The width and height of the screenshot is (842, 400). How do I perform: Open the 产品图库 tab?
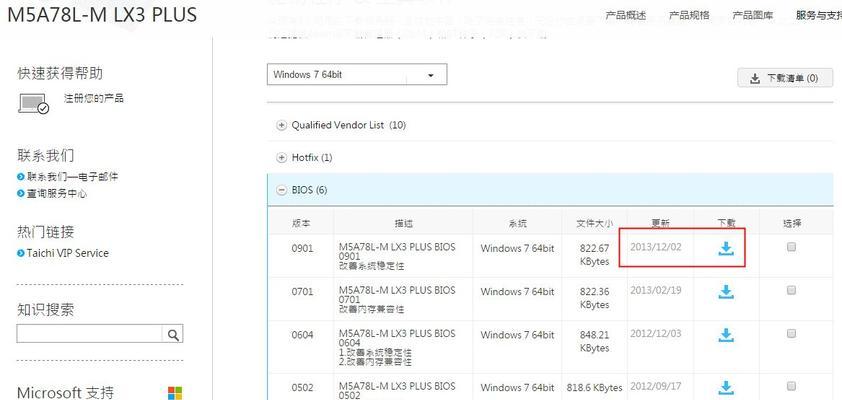coord(753,15)
